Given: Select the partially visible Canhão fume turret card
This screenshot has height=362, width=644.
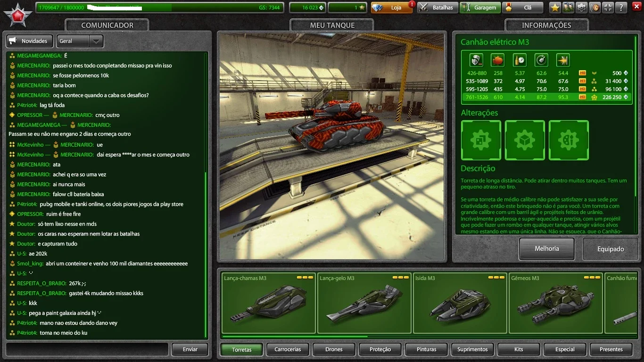Looking at the screenshot, I should pyautogui.click(x=621, y=303).
